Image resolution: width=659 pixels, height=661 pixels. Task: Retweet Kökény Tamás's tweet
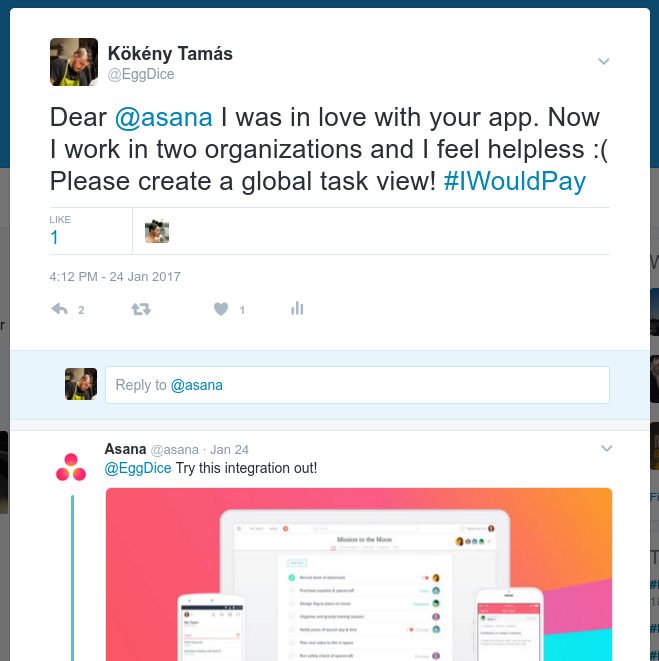(141, 309)
